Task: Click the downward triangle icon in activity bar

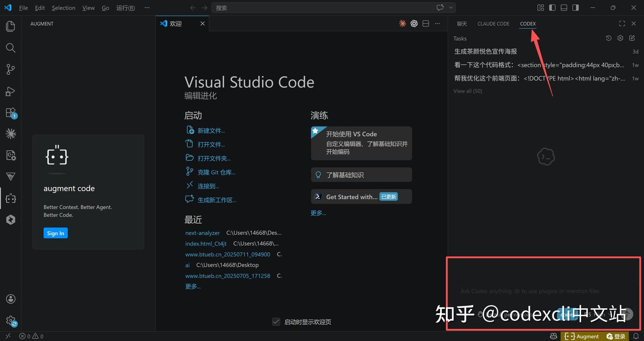Action: 10,177
